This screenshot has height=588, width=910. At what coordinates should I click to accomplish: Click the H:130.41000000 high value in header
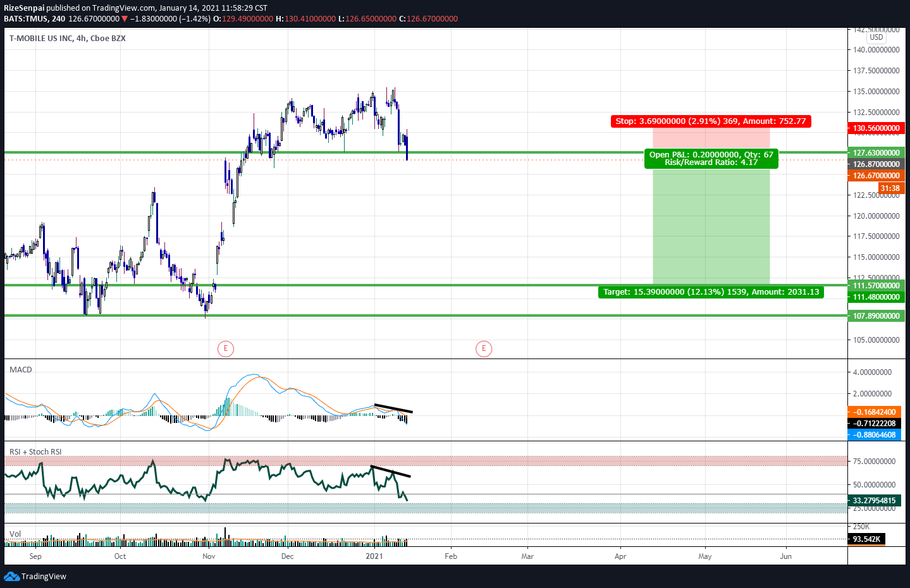pos(305,19)
